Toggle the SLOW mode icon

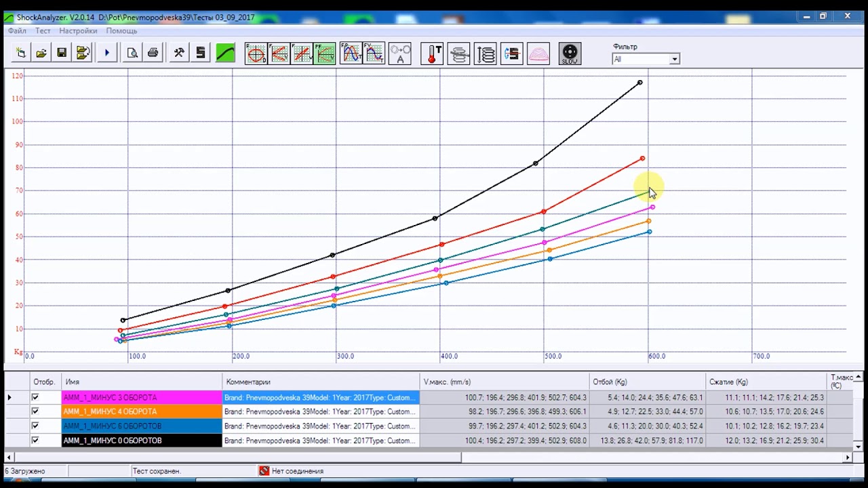[570, 53]
